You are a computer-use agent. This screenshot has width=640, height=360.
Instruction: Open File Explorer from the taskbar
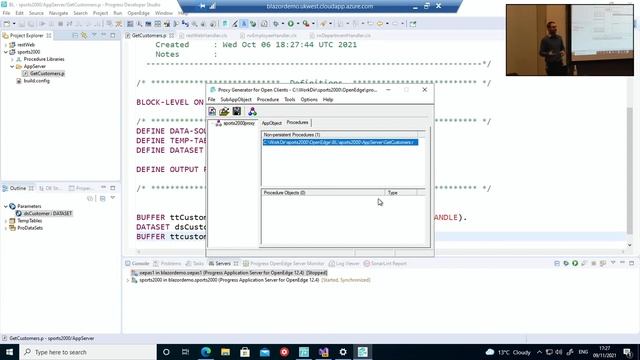point(225,352)
